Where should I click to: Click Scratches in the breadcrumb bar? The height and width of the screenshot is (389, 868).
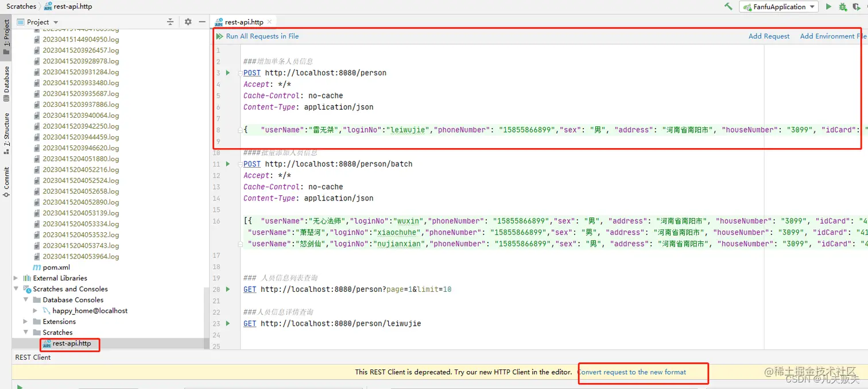tap(21, 6)
